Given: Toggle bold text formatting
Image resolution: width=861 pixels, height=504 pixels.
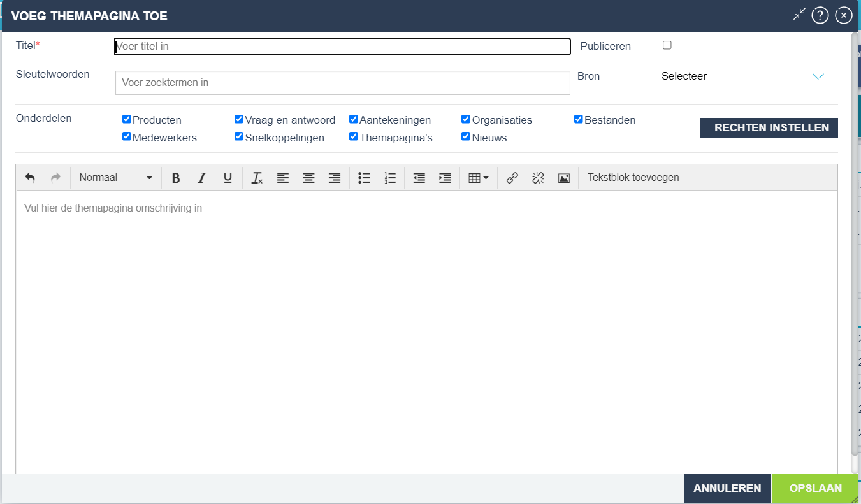Looking at the screenshot, I should point(177,178).
